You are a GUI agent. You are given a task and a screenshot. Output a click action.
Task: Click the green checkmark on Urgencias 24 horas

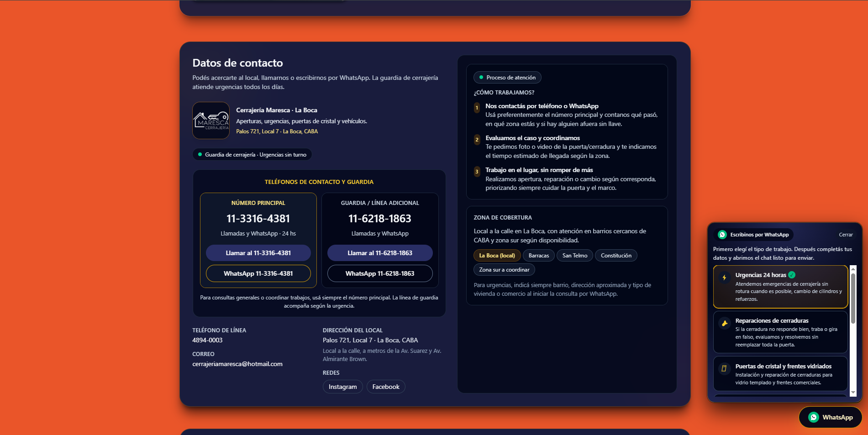[791, 275]
